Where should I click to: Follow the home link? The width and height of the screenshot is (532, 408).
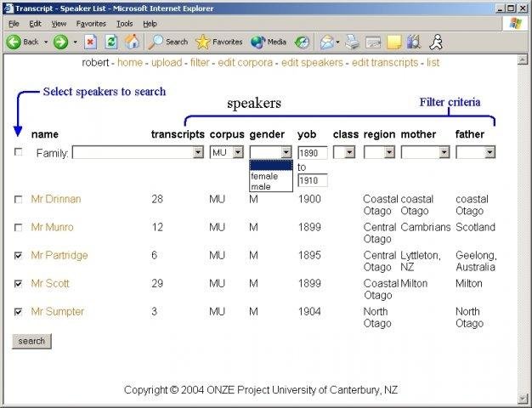point(130,63)
